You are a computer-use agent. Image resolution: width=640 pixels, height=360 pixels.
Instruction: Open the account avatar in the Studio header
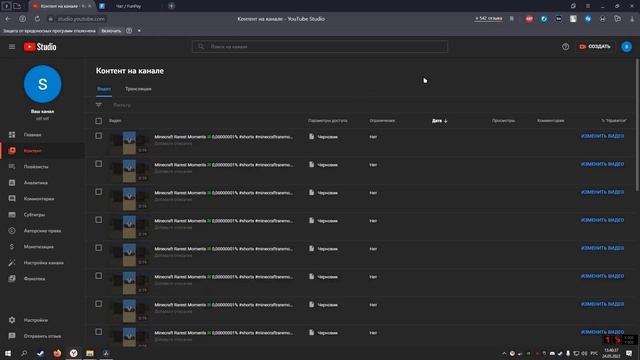627,47
